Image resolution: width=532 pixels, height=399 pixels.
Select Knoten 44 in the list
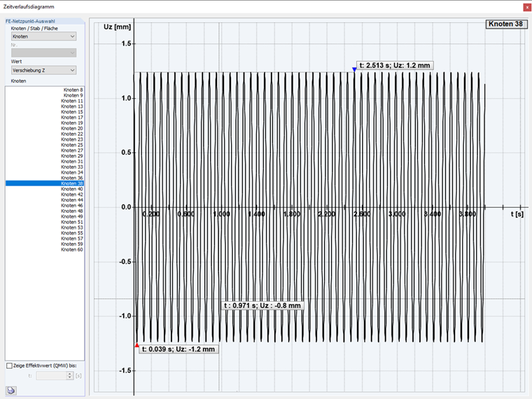44,199
